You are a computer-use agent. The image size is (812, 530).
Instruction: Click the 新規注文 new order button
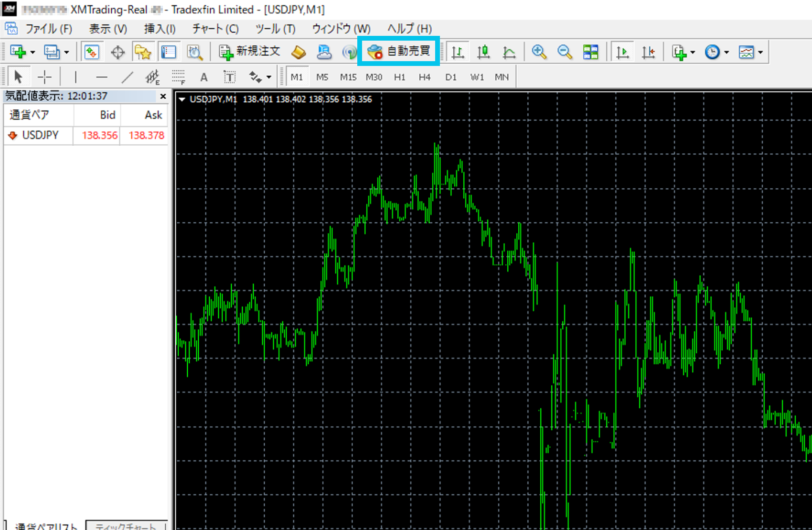tap(250, 52)
